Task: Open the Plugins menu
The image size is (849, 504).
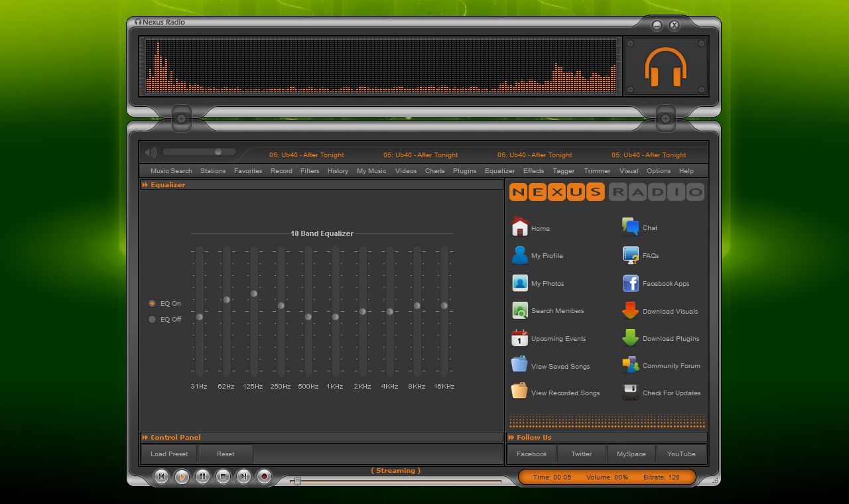Action: point(464,171)
